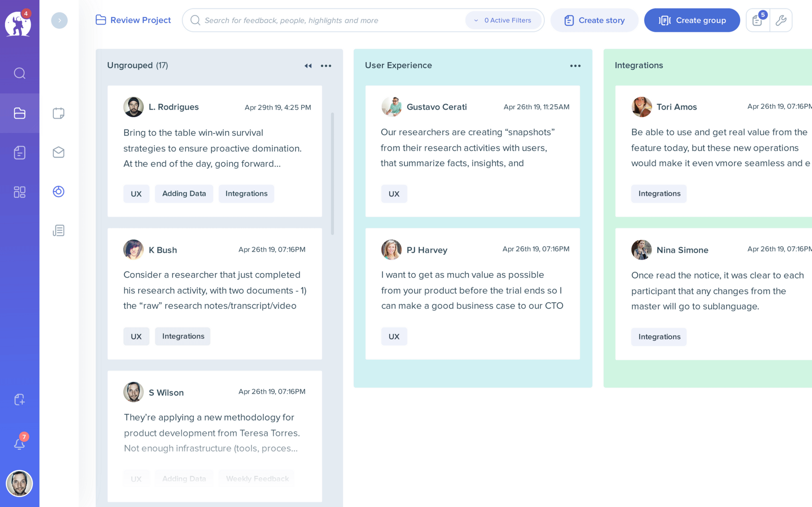Click the Create group button
The image size is (812, 507).
[x=692, y=21]
